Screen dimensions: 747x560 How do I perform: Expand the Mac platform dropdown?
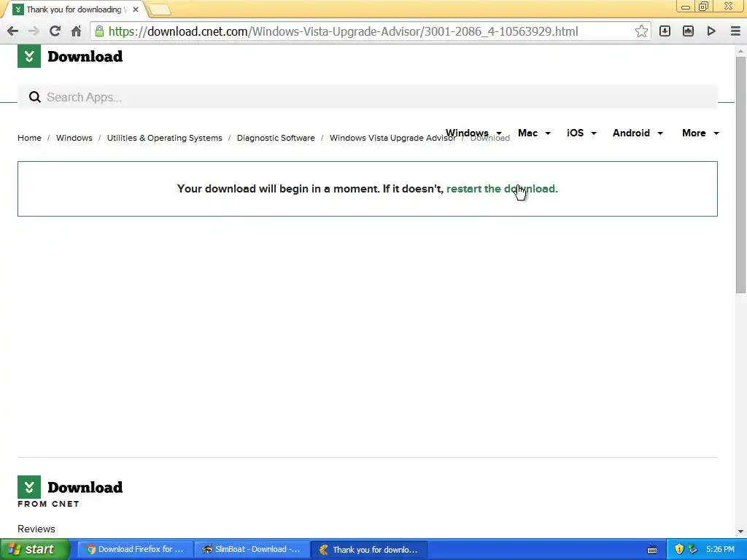tap(534, 133)
